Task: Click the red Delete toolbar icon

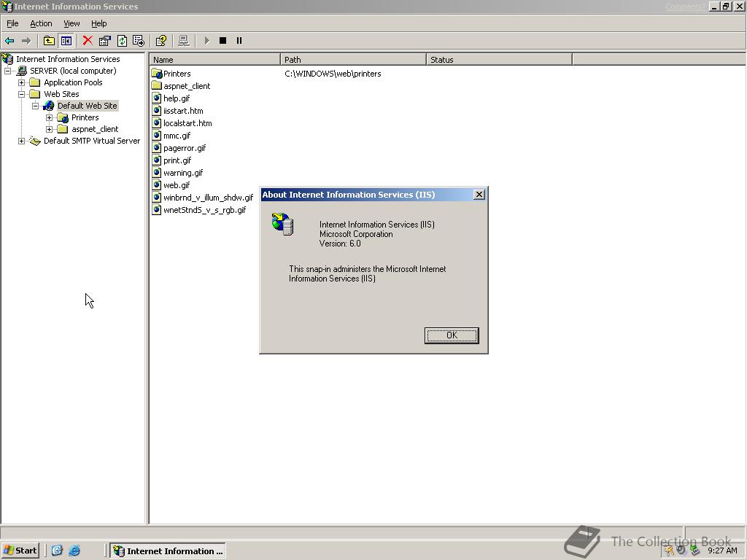Action: click(x=88, y=41)
